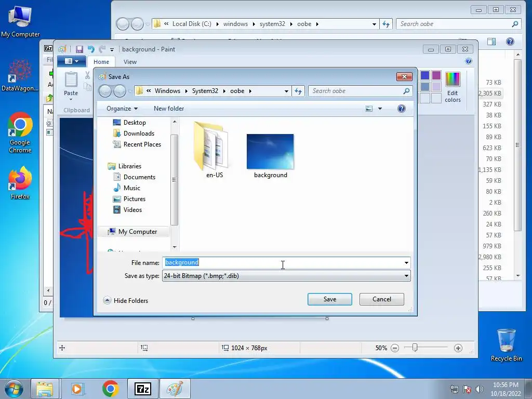Viewport: 532px width, 399px height.
Task: Click Explorer window help icon
Action: 510,42
